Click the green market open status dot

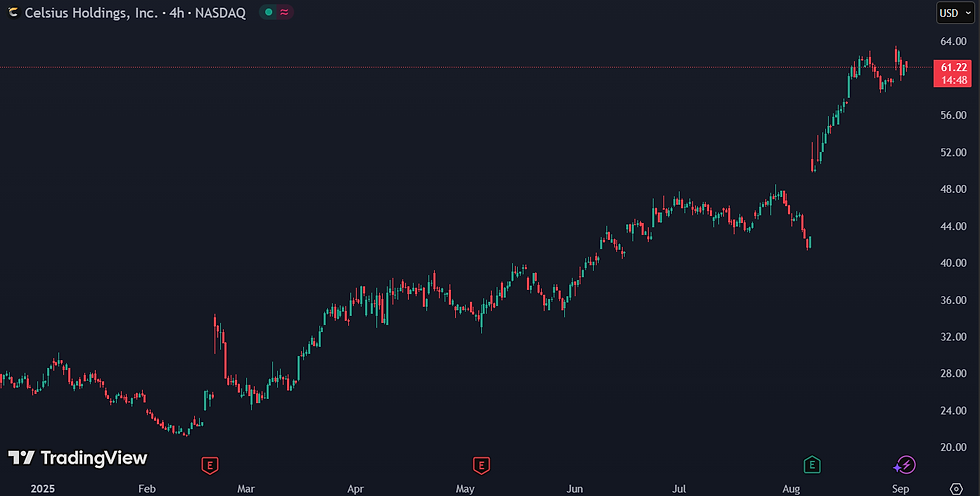pos(268,12)
